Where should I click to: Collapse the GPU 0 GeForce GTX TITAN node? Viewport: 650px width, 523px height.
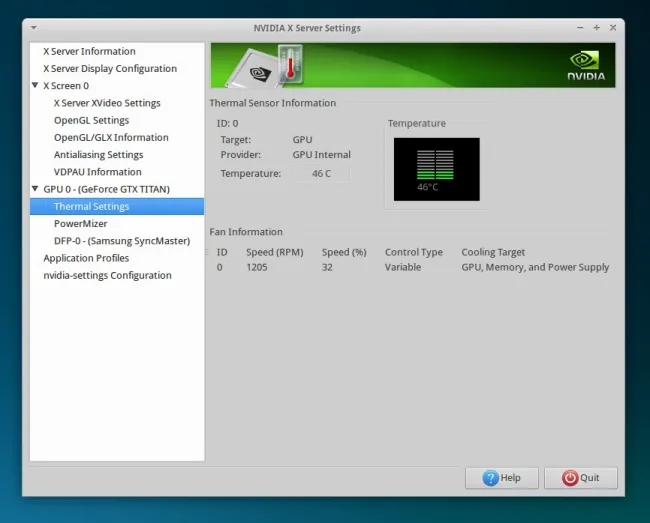pos(35,189)
